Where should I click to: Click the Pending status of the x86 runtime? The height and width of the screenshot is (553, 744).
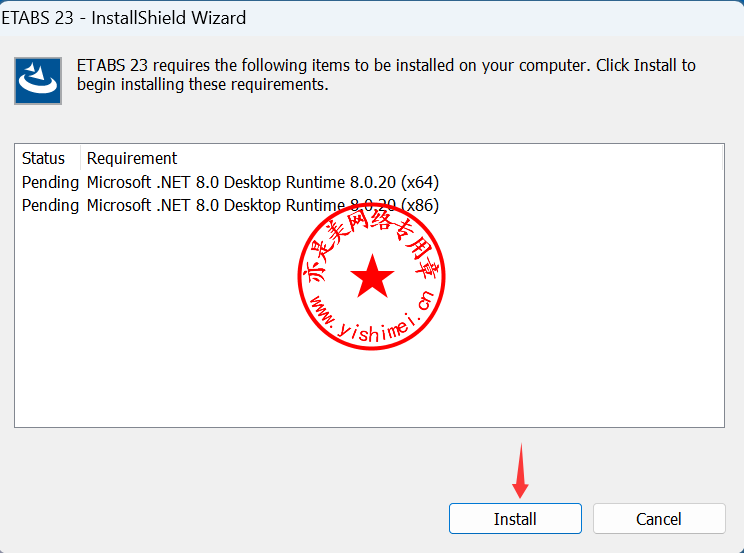coord(50,205)
